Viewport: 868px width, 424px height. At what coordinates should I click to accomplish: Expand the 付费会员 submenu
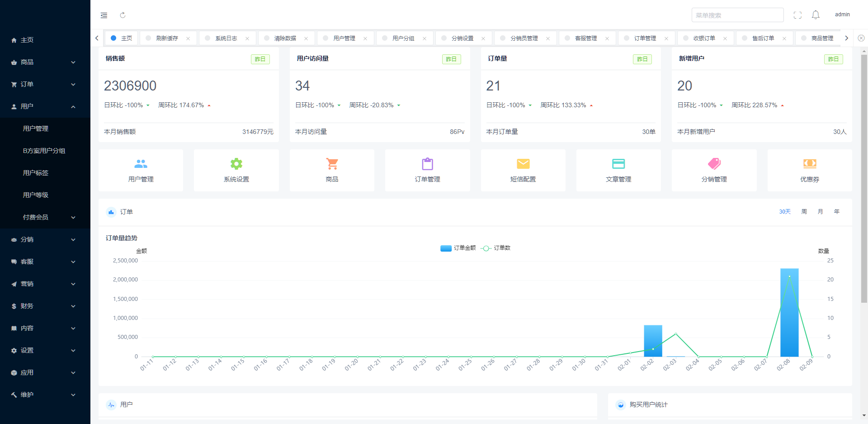[x=45, y=217]
